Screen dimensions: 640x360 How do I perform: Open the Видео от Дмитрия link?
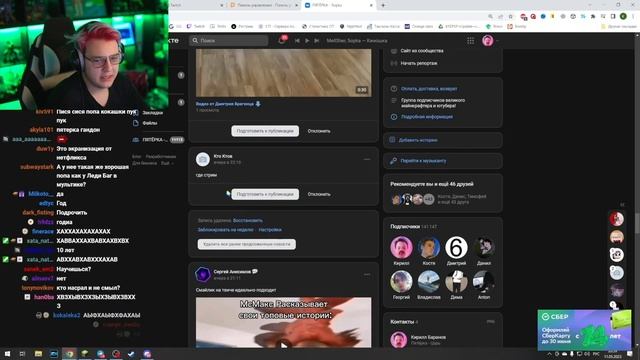(x=225, y=104)
